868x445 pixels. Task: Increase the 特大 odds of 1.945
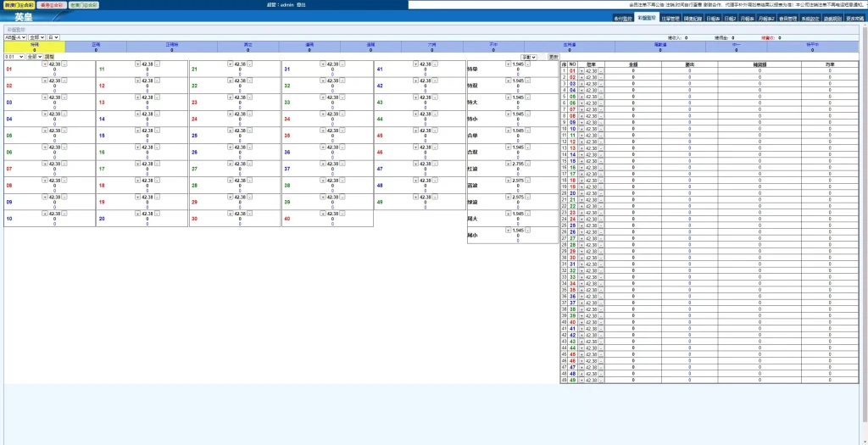click(509, 97)
